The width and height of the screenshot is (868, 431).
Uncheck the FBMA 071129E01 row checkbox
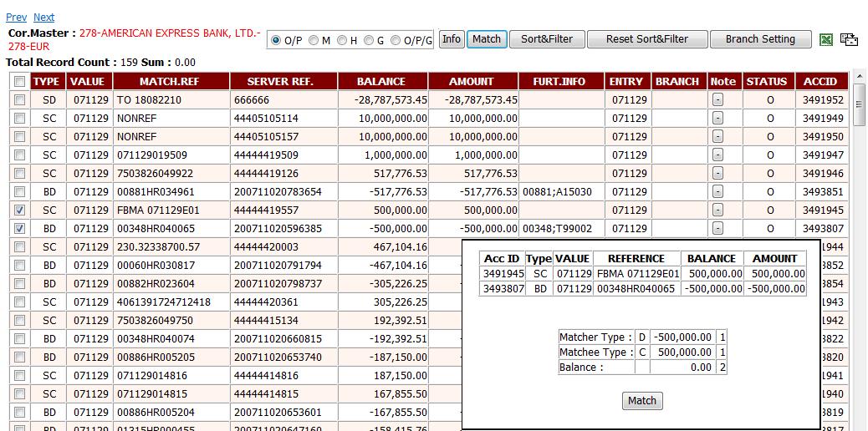[19, 210]
